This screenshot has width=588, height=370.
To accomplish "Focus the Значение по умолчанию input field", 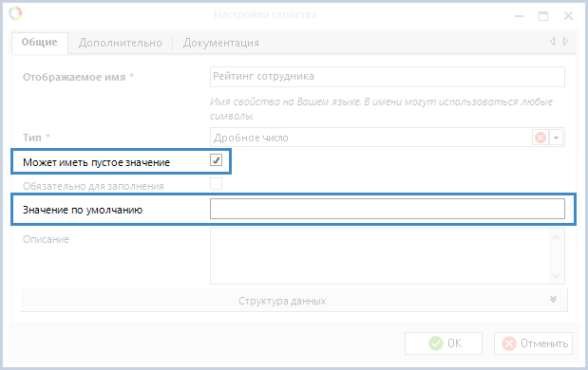I will [x=388, y=209].
